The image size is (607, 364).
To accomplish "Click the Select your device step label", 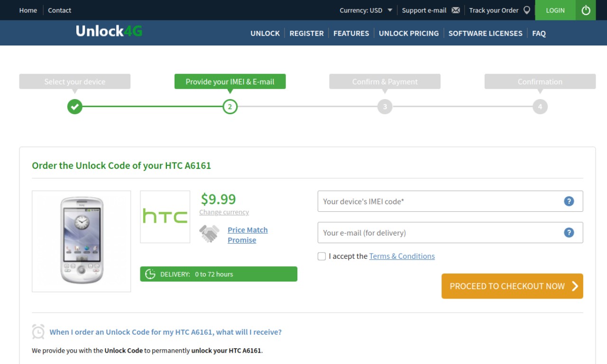I will 75,82.
